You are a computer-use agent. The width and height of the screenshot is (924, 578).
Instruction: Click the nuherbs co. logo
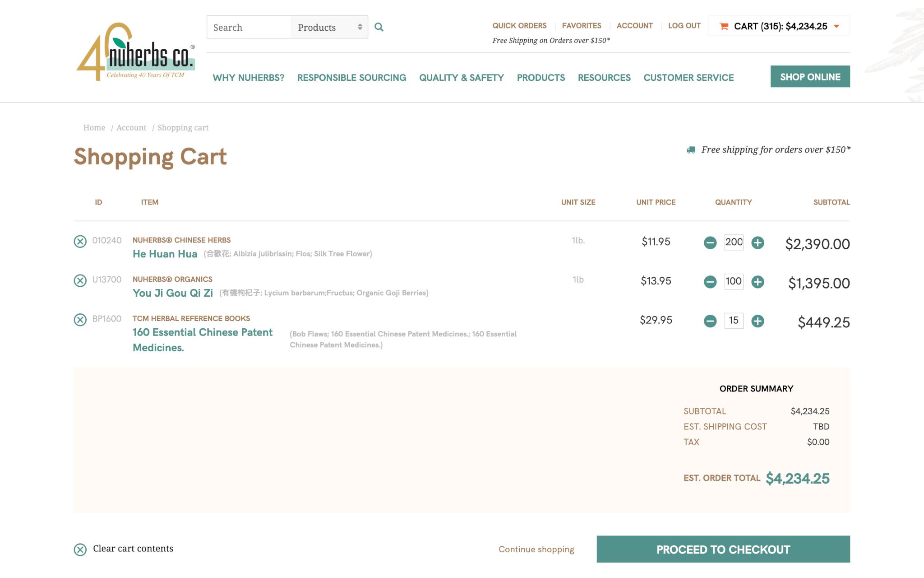136,51
